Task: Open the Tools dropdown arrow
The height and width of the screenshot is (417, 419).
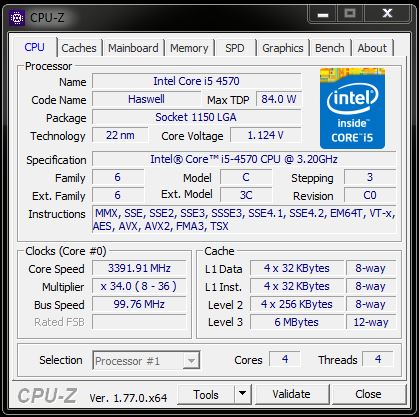Action: (x=243, y=394)
